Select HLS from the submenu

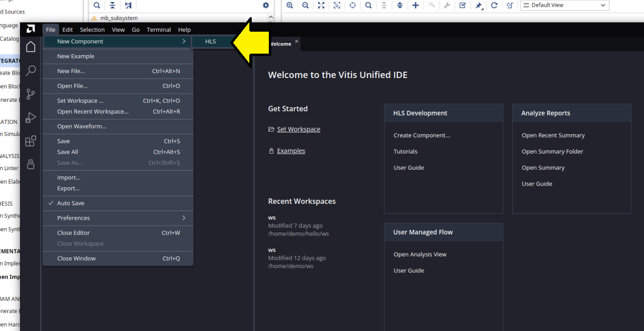[x=211, y=41]
